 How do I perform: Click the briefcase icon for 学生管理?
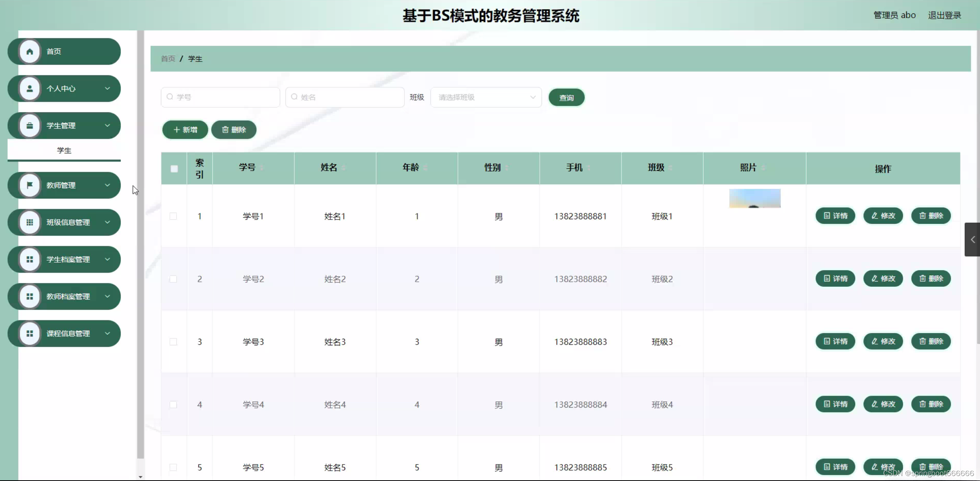(x=30, y=126)
